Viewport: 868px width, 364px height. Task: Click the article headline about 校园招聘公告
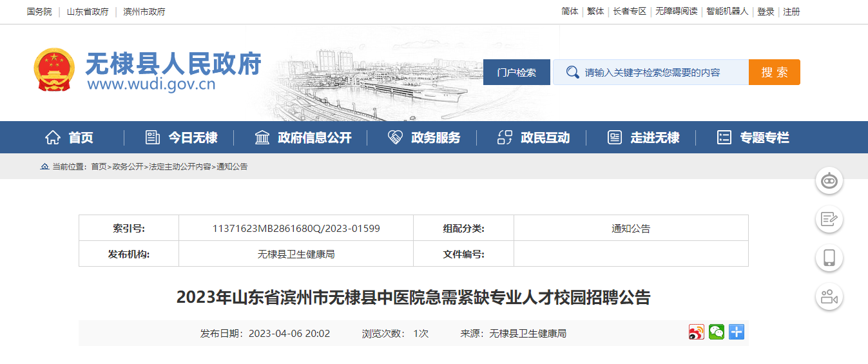click(x=413, y=298)
